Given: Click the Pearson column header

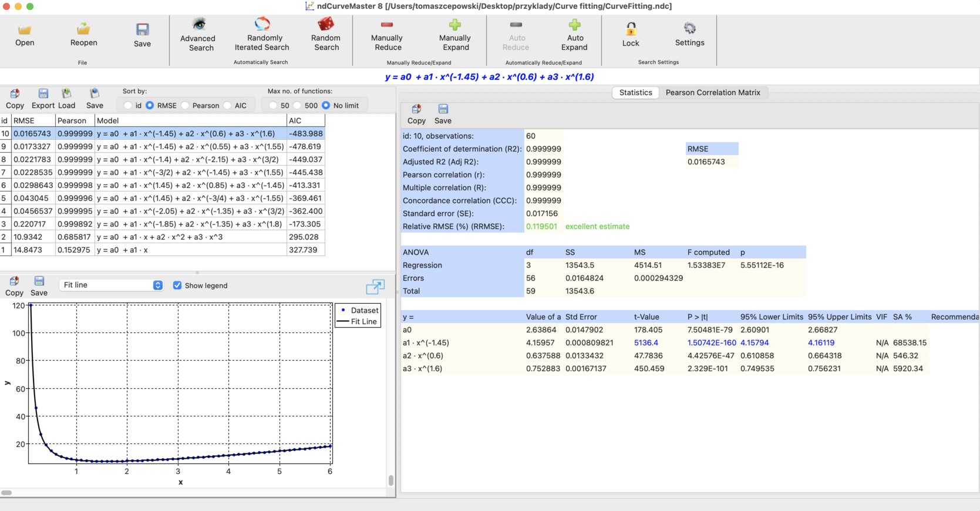Looking at the screenshot, I should 75,120.
